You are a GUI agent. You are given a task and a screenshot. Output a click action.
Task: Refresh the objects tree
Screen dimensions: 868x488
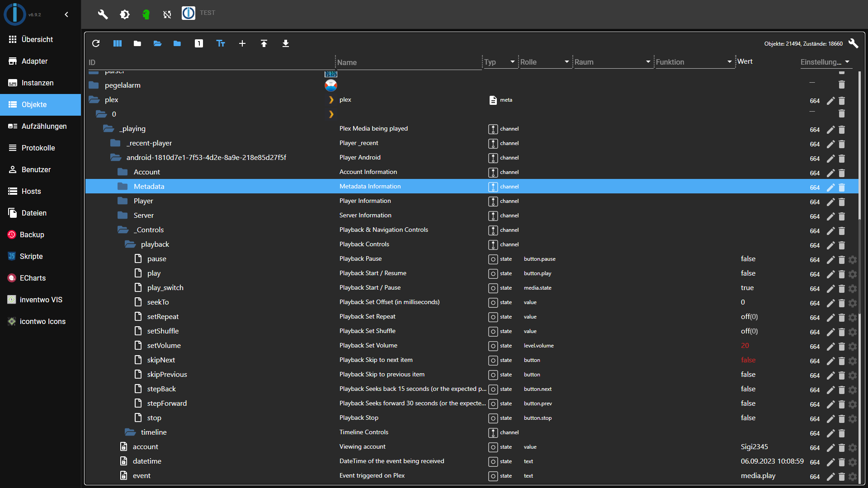[x=96, y=43]
